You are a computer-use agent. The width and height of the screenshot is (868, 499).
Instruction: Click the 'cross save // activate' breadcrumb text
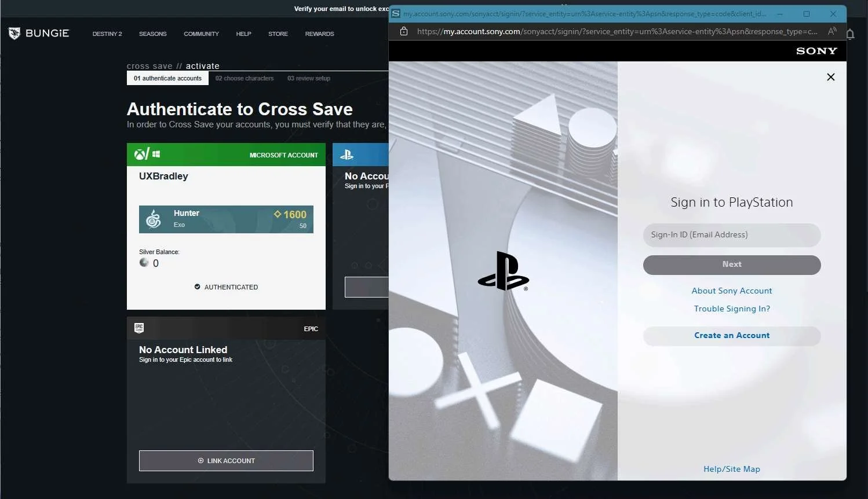173,66
